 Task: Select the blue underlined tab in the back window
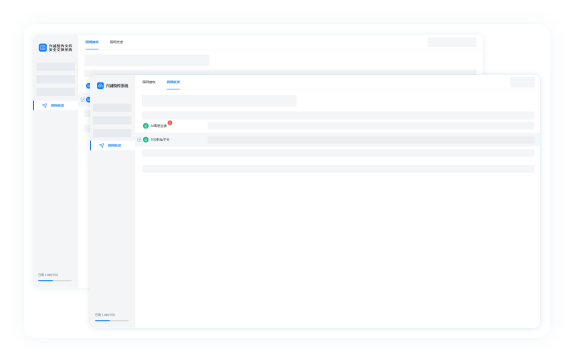pyautogui.click(x=92, y=42)
